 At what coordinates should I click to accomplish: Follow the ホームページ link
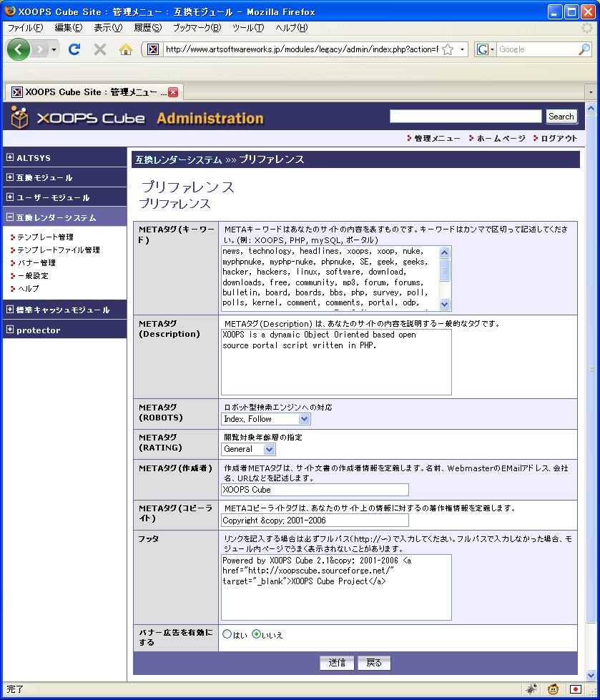tap(501, 139)
